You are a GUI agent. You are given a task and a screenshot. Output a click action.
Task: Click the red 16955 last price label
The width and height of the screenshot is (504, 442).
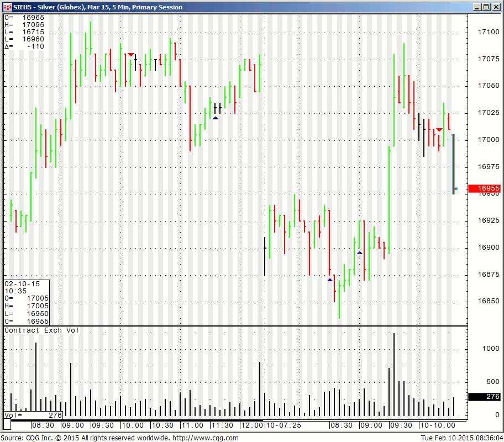point(484,188)
